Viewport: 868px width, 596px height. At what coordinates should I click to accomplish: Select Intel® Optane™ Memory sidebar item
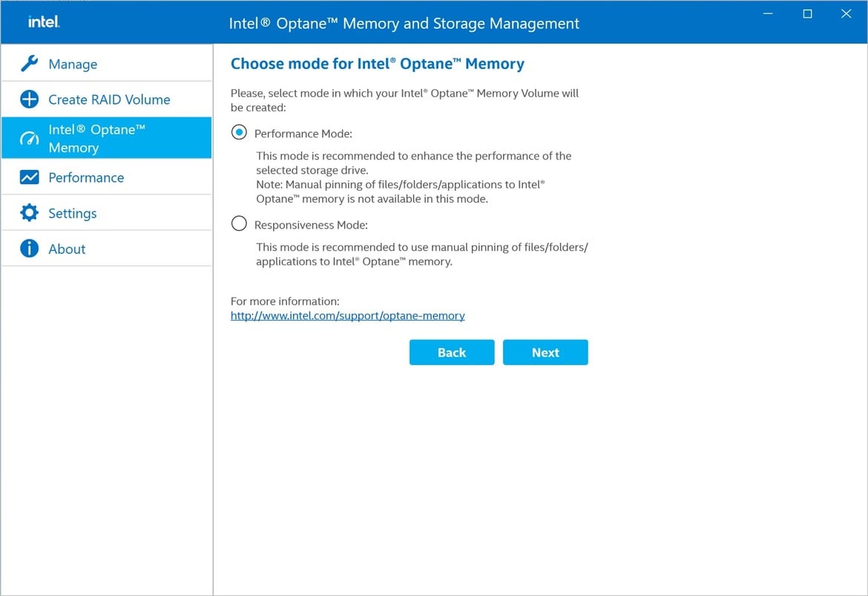coord(107,138)
